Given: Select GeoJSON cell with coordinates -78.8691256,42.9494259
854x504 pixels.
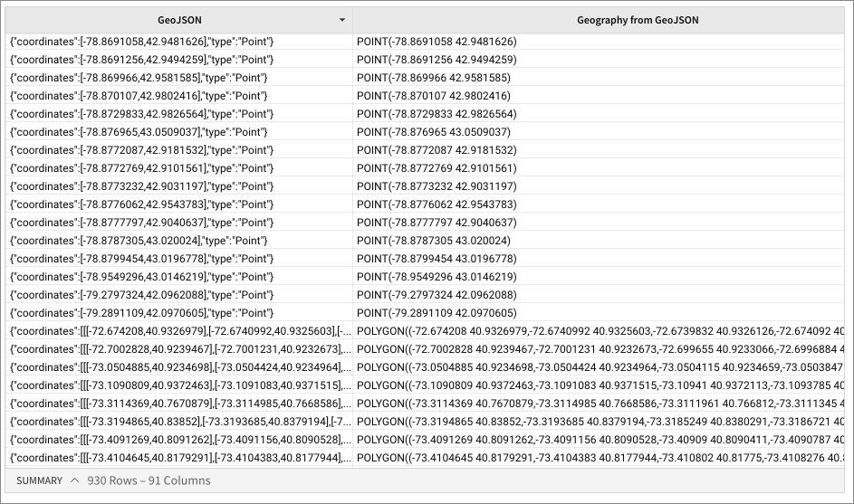Looking at the screenshot, I should tap(141, 60).
